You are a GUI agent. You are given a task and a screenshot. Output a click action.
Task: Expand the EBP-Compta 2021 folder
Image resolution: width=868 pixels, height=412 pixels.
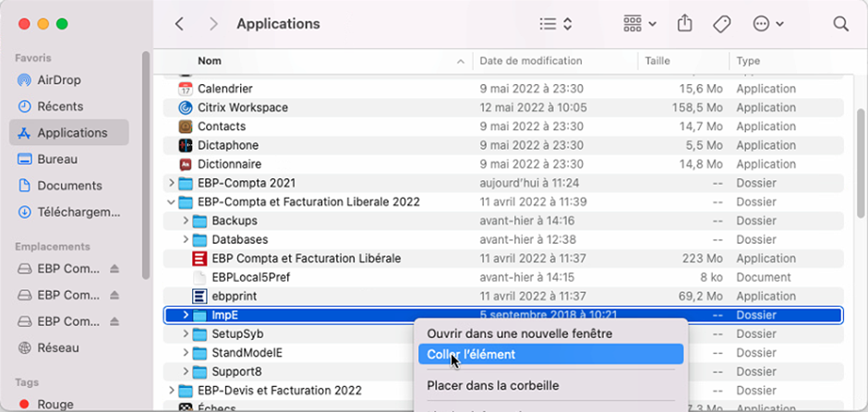pos(171,183)
